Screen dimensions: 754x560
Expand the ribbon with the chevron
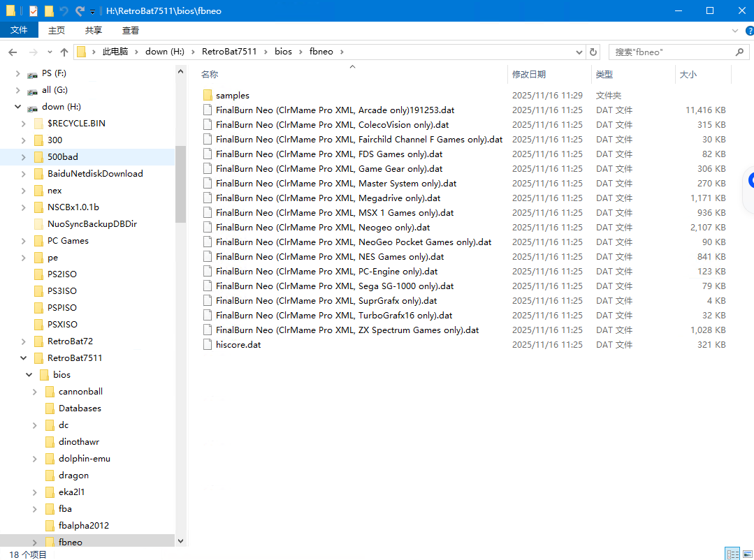(734, 31)
